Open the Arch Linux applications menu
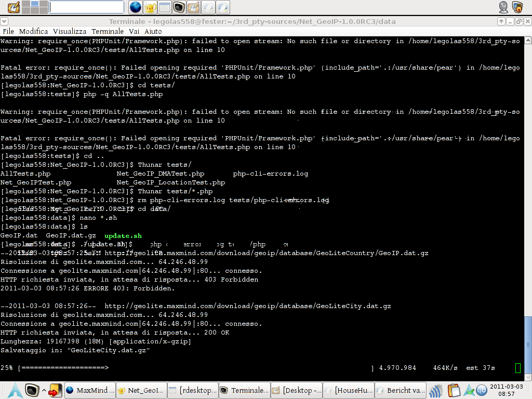The image size is (532, 399). 14,390
